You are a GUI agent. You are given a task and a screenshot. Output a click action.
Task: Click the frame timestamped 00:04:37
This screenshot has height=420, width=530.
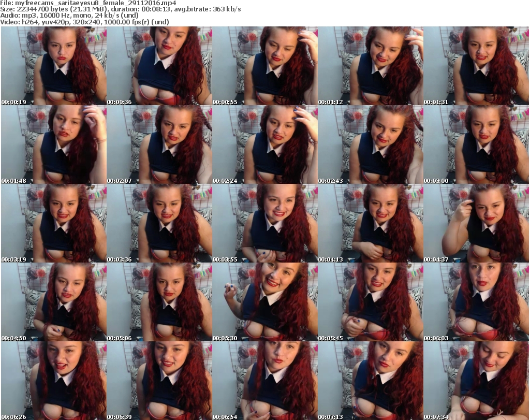[476, 223]
